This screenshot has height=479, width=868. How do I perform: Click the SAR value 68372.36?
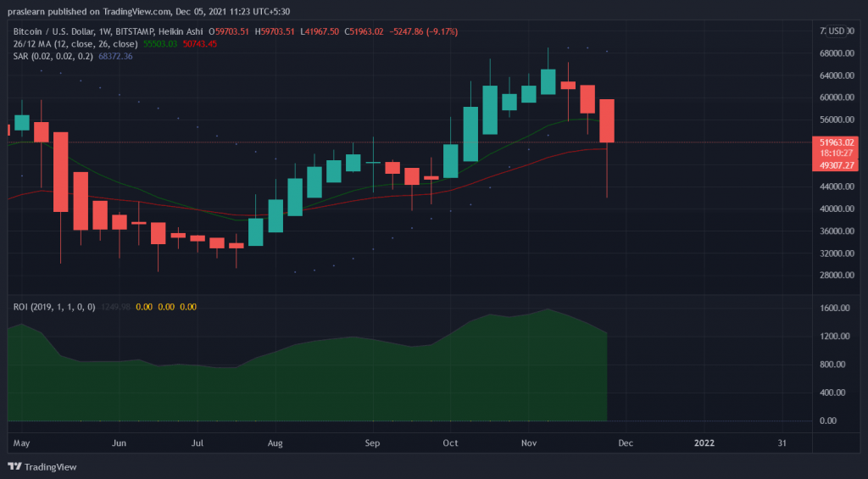pyautogui.click(x=116, y=56)
